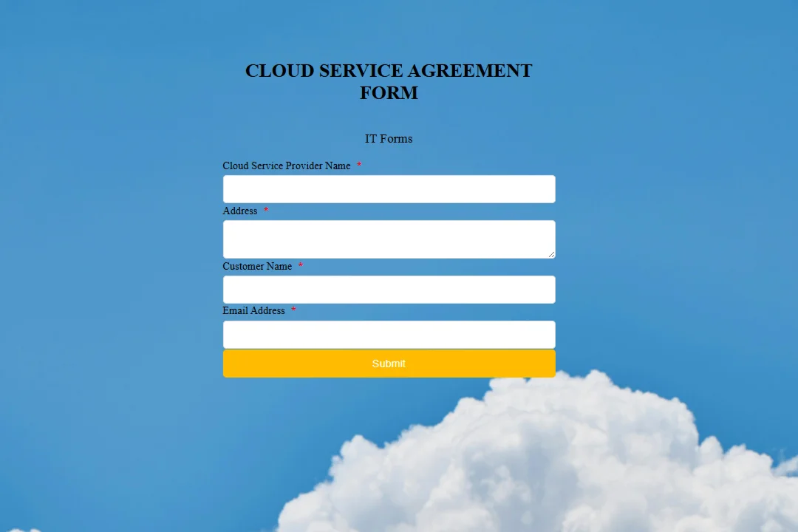The height and width of the screenshot is (532, 798).
Task: Click the required marker beside Email Address
Action: [293, 311]
